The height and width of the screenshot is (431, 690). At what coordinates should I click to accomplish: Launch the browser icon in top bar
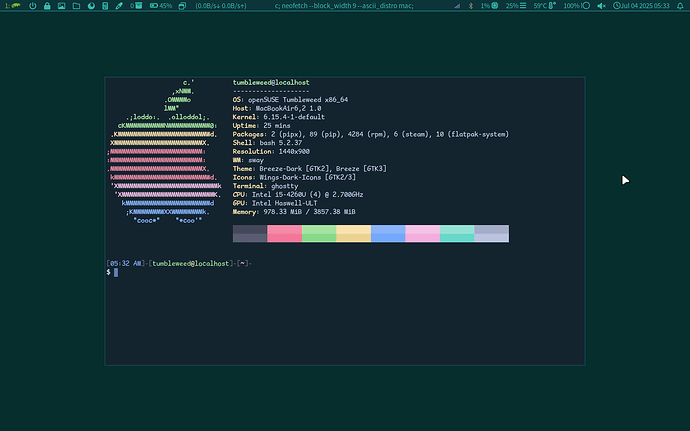click(x=91, y=6)
